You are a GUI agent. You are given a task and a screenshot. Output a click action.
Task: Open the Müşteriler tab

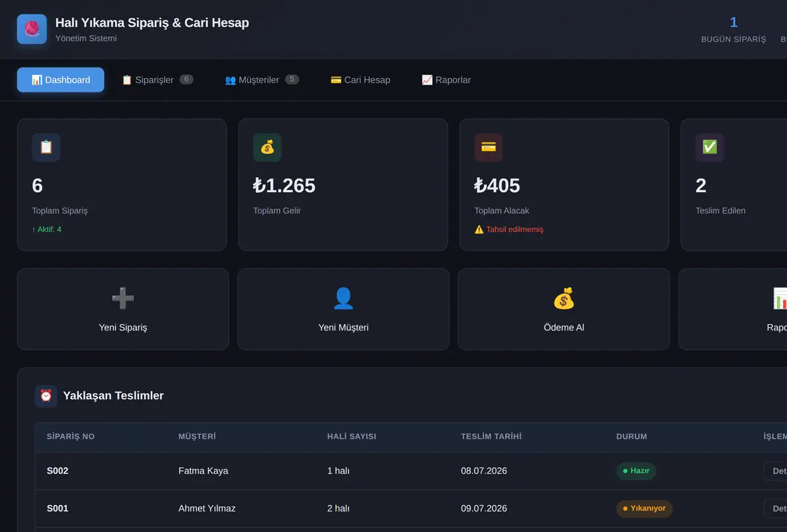(262, 80)
